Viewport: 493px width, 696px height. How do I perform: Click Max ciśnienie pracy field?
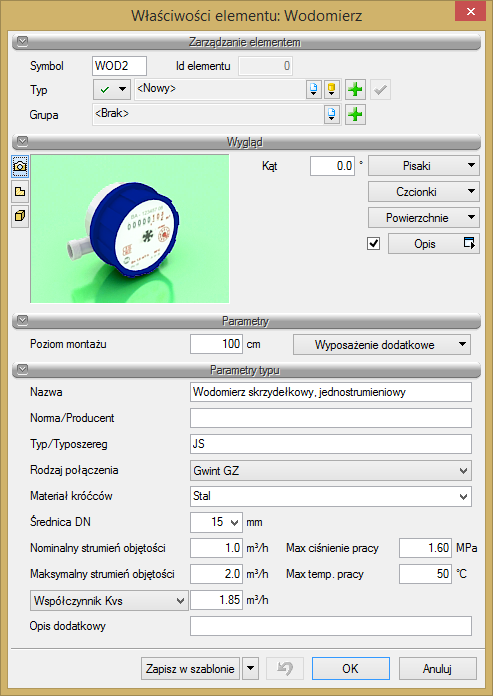425,548
